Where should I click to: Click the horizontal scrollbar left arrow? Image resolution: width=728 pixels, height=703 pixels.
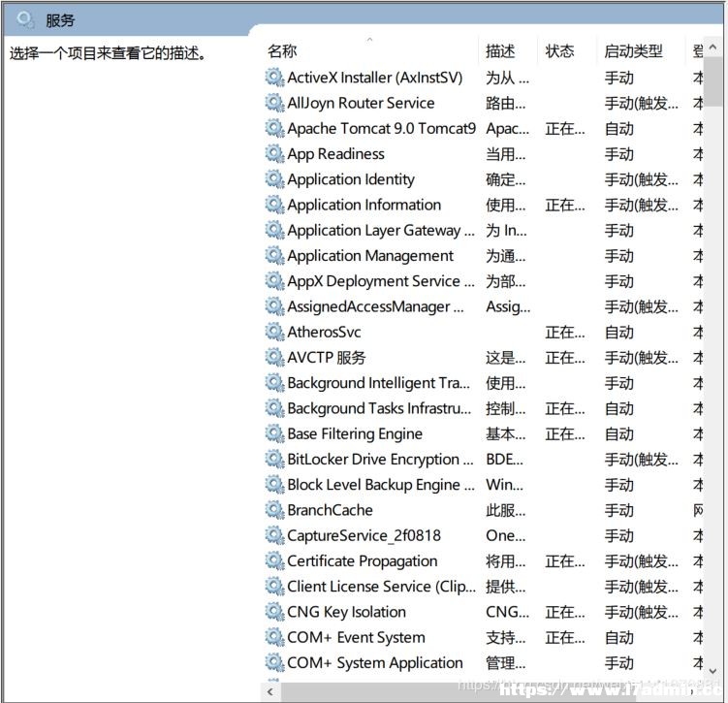point(269,692)
